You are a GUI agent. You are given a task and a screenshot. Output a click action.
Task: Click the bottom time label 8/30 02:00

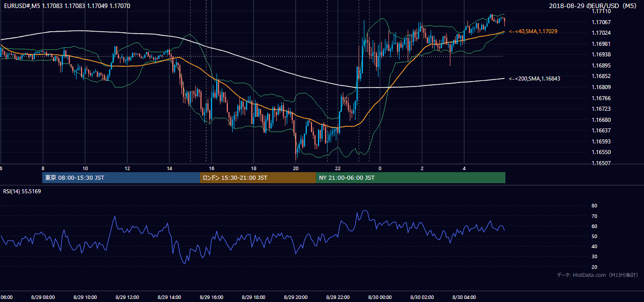[422, 297]
